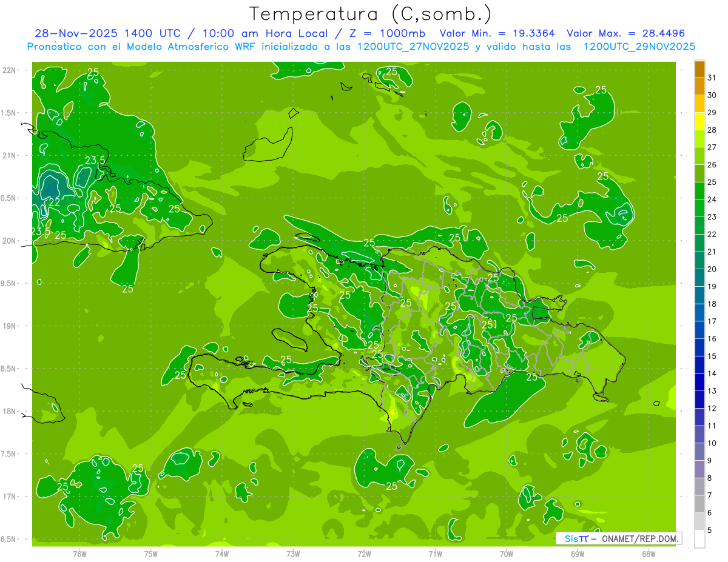This screenshot has width=728, height=562.
Task: Click the '21N' latitude axis label
Action: click(9, 155)
